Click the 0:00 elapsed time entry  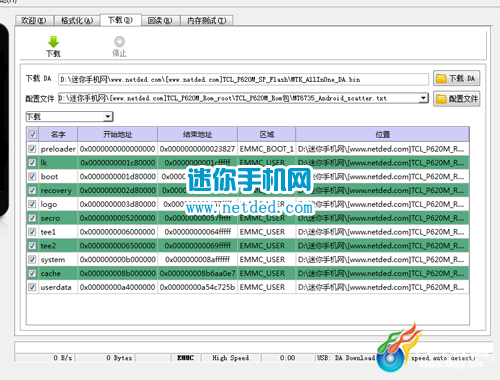[287, 358]
